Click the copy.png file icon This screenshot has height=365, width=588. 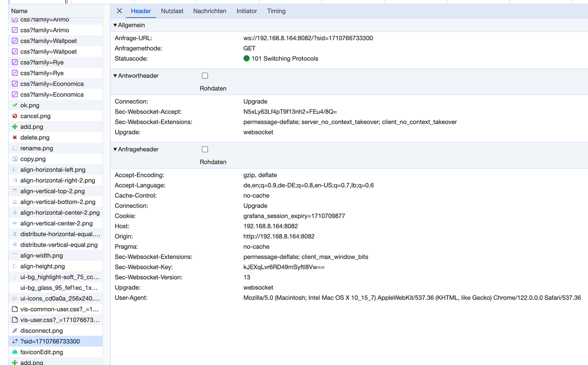pos(15,159)
